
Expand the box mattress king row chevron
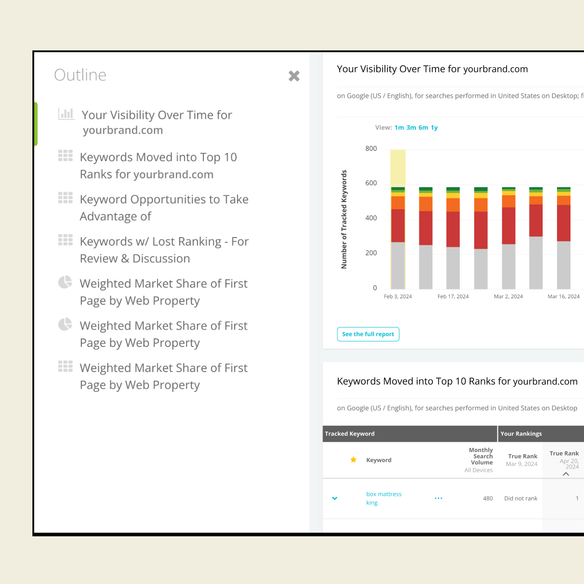pyautogui.click(x=334, y=498)
